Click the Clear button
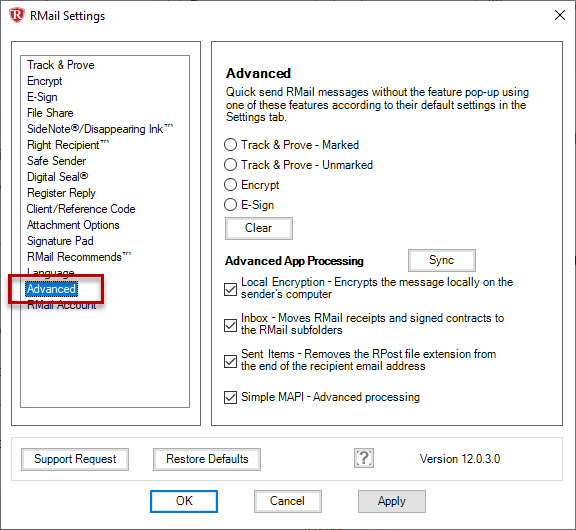Viewport: 576px width, 530px height. click(259, 228)
